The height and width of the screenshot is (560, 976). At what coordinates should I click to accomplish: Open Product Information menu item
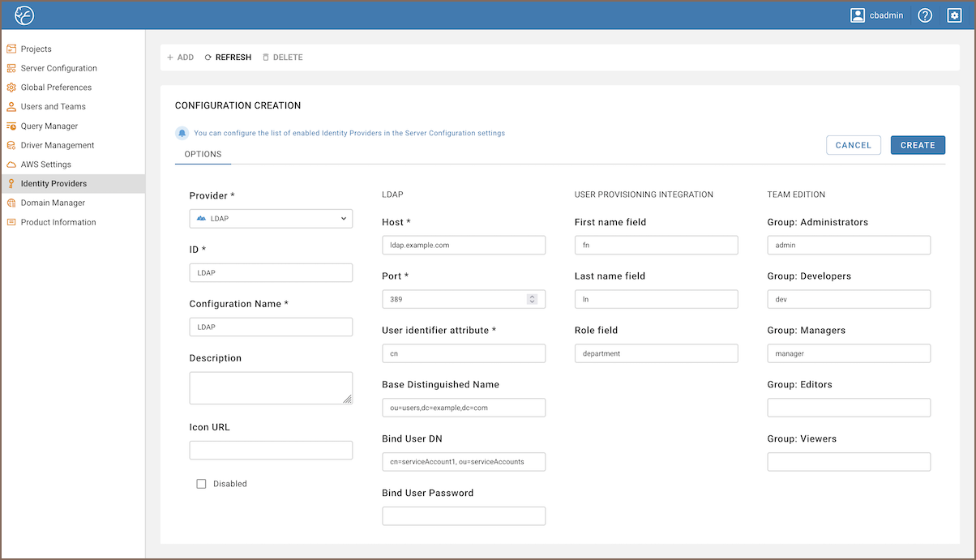click(x=58, y=222)
